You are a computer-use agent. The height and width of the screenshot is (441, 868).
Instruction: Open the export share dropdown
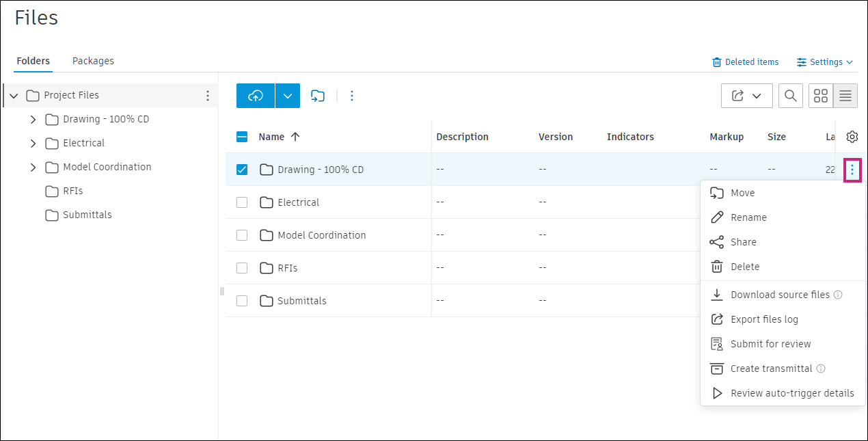746,96
